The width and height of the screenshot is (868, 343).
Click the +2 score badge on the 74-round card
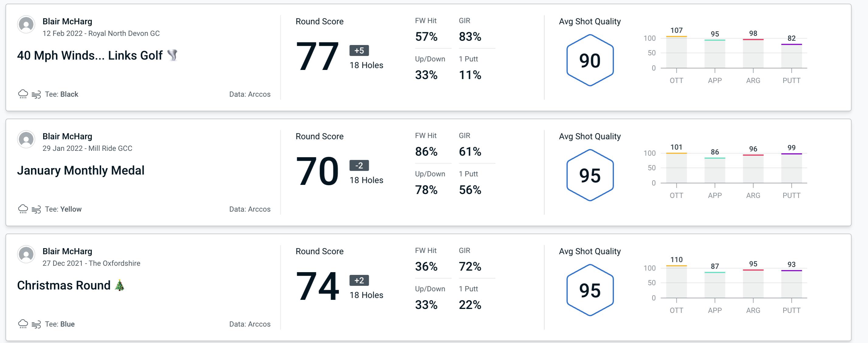[358, 281]
